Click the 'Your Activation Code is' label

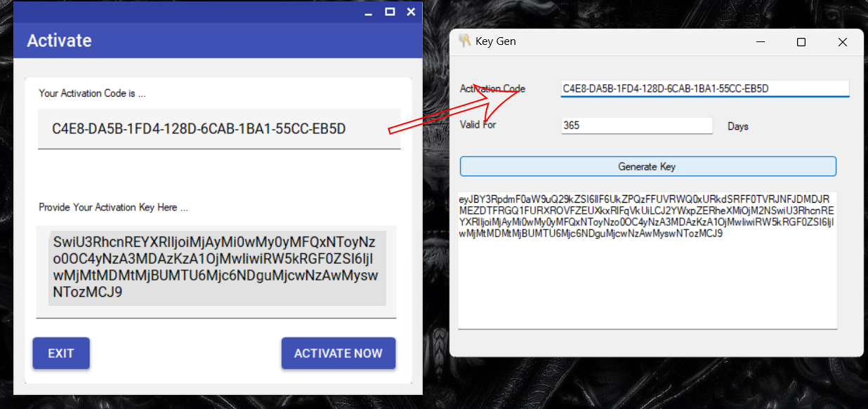click(92, 93)
